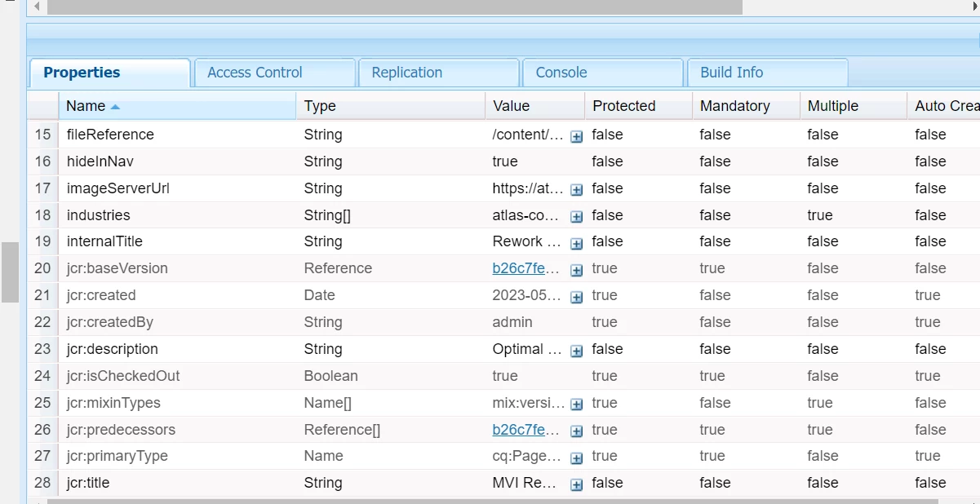Open the Build Info tab
This screenshot has height=504, width=980.
click(x=768, y=73)
